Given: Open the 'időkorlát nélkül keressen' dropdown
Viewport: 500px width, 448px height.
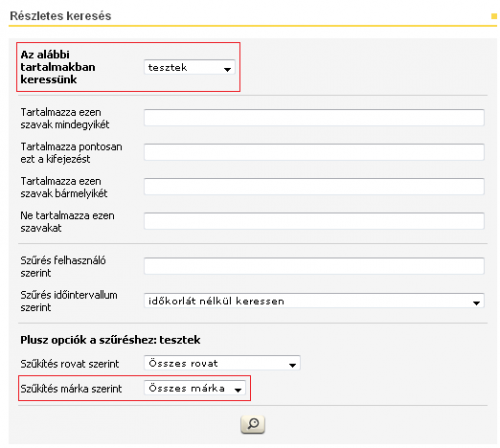Looking at the screenshot, I should (x=314, y=301).
